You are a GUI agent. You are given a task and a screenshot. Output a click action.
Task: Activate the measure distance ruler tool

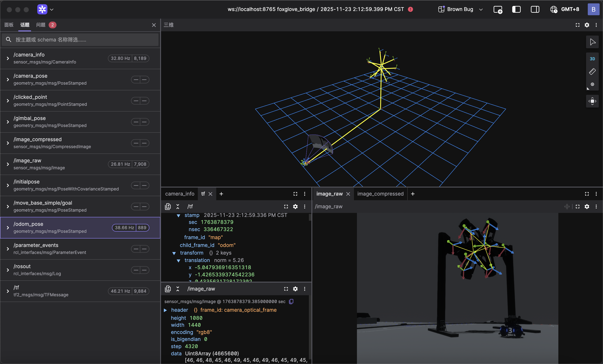(592, 72)
